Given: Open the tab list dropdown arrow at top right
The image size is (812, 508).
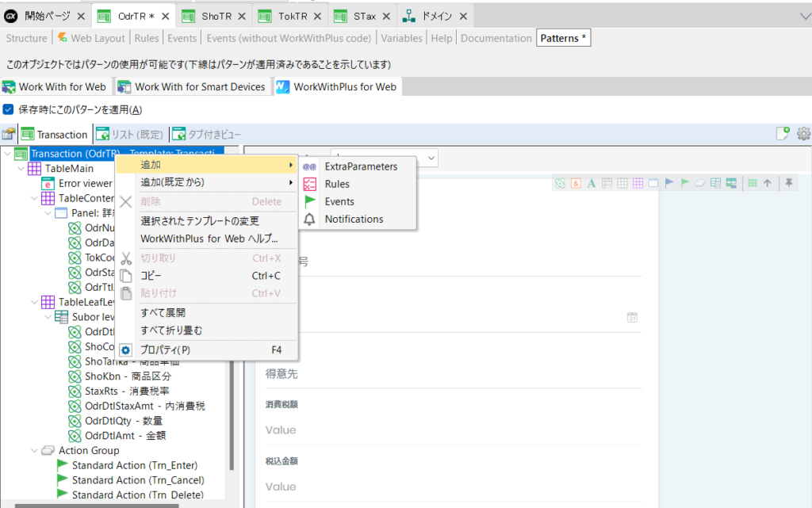Looking at the screenshot, I should [x=805, y=16].
